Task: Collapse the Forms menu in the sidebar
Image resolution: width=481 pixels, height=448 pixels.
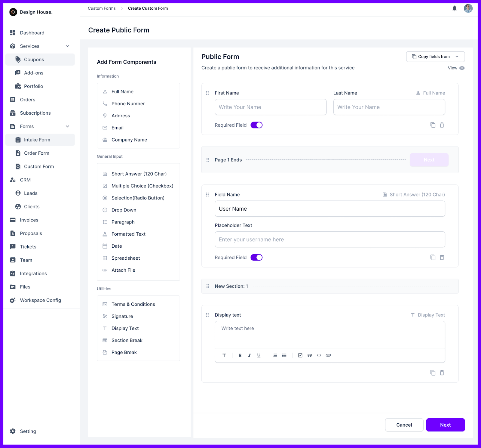Action: coord(68,126)
